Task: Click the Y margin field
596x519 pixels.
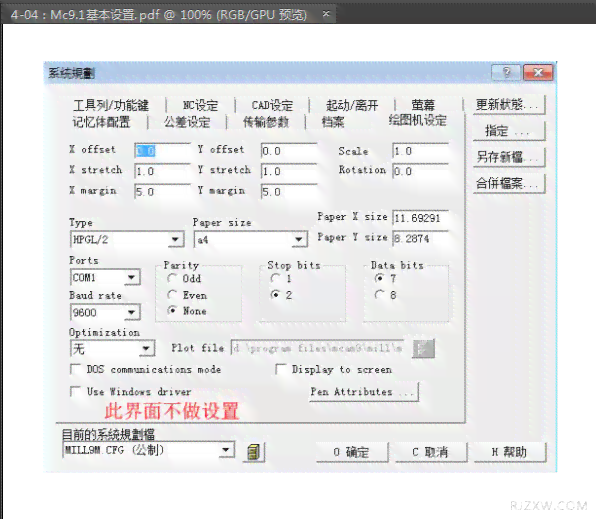Action: point(289,192)
